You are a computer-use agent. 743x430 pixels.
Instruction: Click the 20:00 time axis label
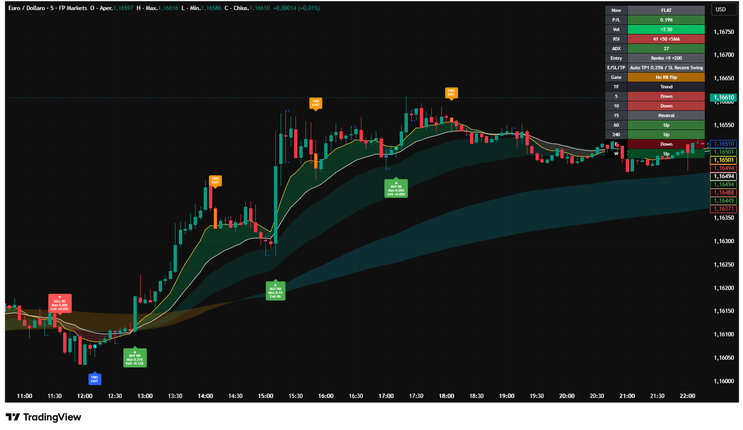(567, 396)
